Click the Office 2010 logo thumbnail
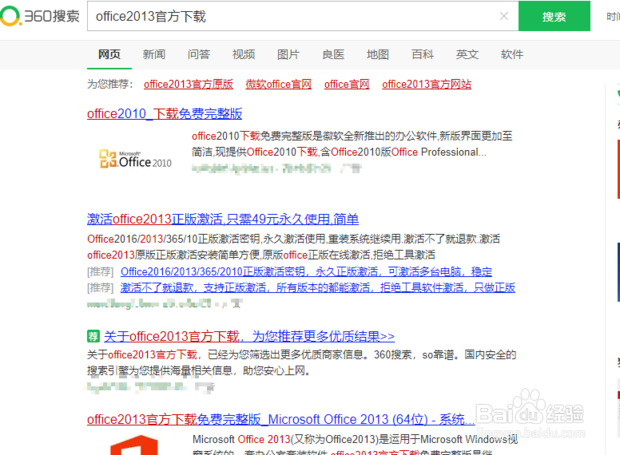This screenshot has height=455, width=620. pyautogui.click(x=135, y=159)
